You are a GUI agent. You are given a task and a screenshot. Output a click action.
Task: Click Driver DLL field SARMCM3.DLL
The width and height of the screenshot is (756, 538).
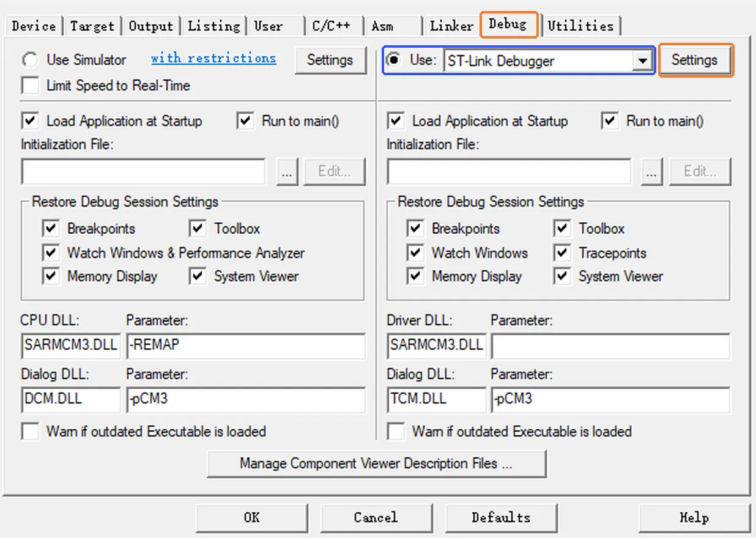pos(437,345)
